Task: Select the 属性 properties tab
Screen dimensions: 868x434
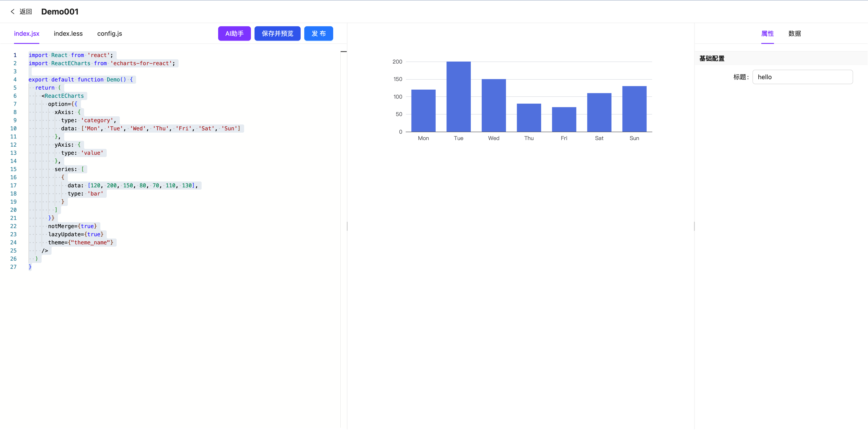Action: pyautogui.click(x=767, y=33)
